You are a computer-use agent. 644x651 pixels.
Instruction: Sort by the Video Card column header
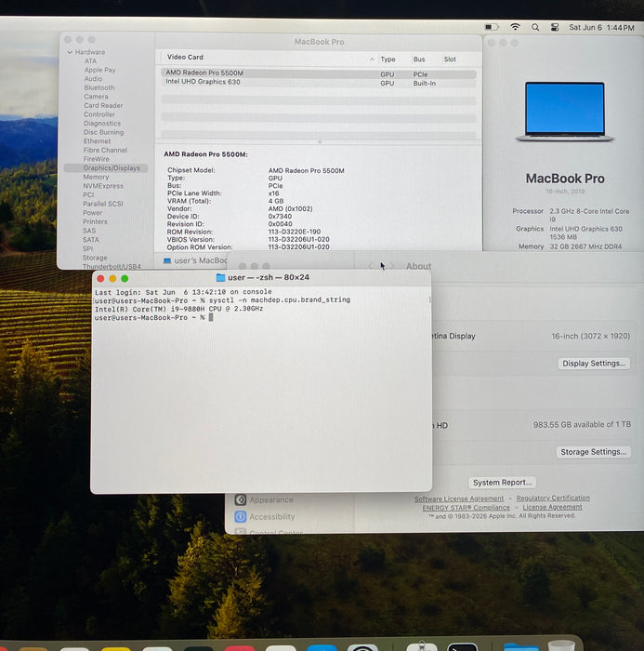(x=185, y=58)
